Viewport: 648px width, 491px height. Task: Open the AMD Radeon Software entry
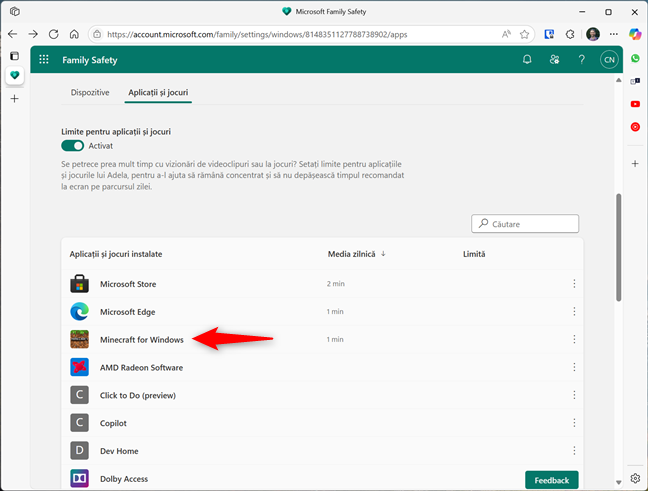(x=141, y=368)
